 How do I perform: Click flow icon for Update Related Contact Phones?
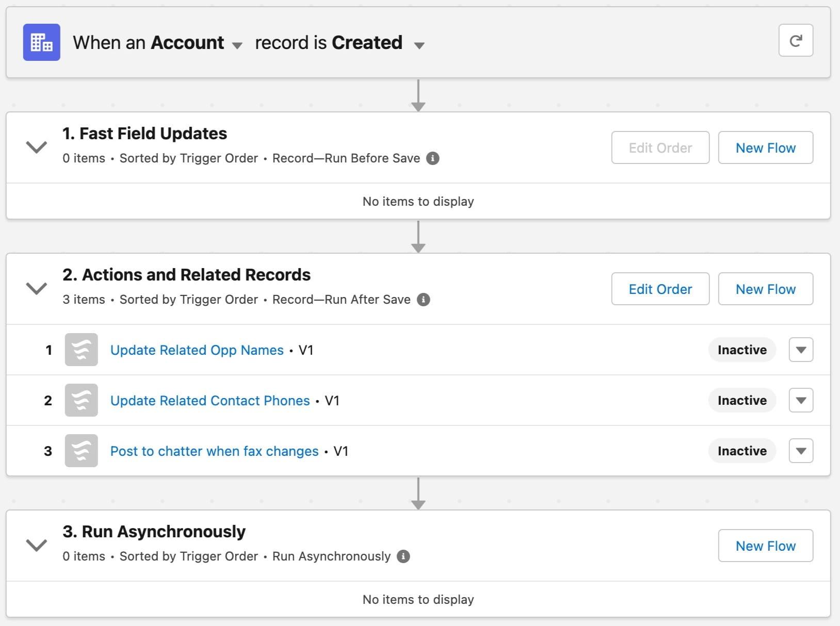click(82, 400)
